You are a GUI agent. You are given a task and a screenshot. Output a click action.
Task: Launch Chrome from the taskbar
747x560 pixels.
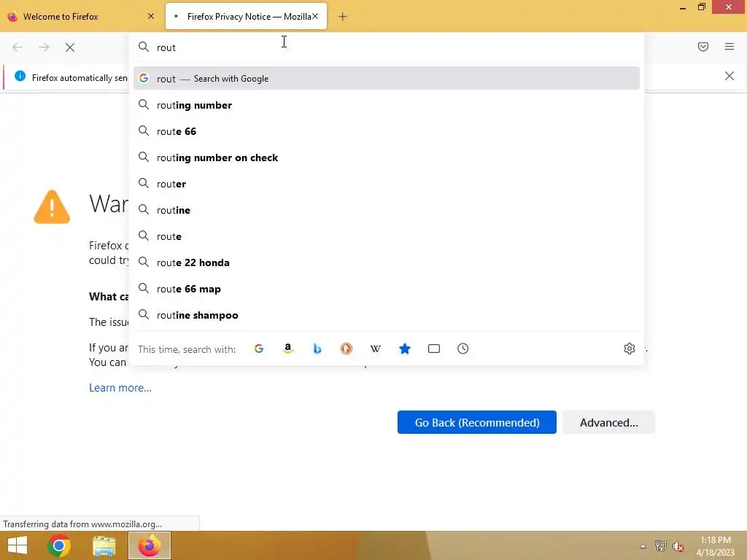tap(59, 545)
